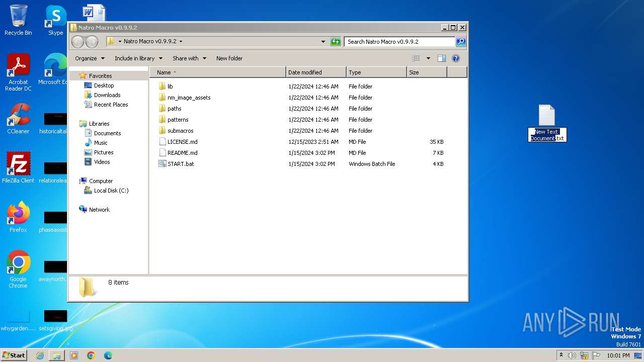Select the New Text Document.txt desktop file
Viewport: 644px width, 362px height.
pyautogui.click(x=547, y=123)
